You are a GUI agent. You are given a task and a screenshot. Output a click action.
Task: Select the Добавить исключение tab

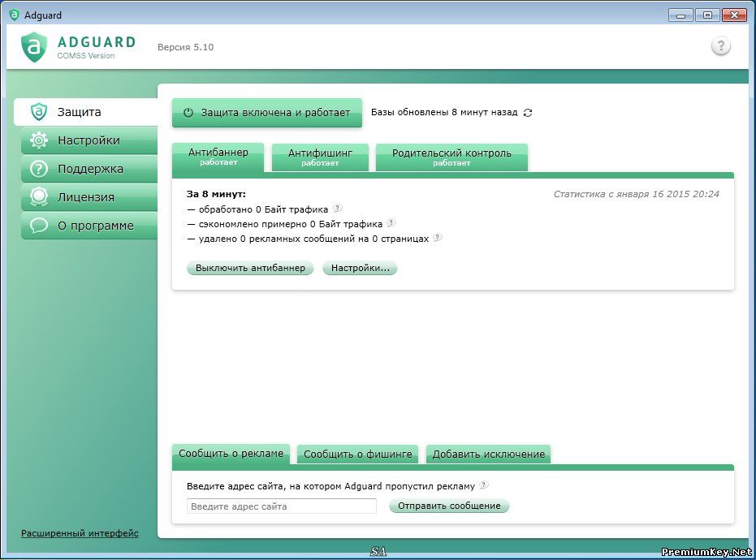(488, 454)
